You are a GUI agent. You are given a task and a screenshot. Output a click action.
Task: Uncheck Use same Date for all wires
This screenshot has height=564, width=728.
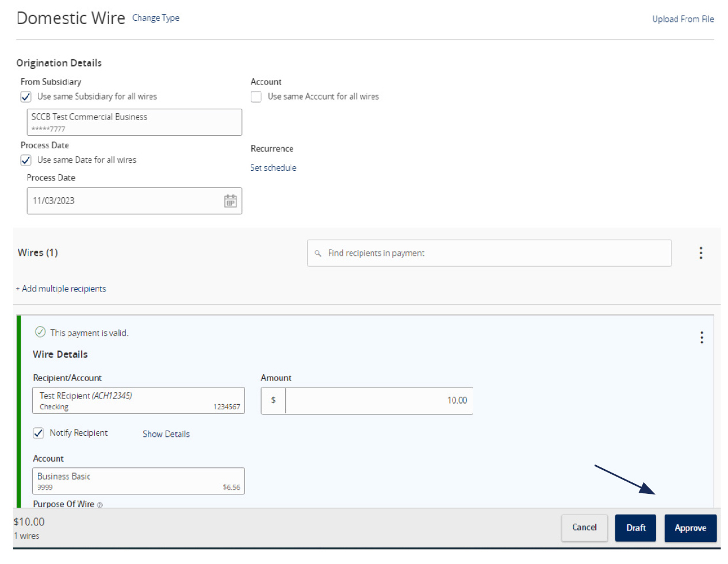click(x=25, y=160)
